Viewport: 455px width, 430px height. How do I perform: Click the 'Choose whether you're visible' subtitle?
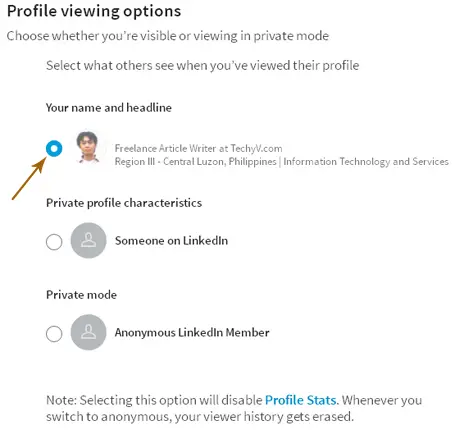(168, 36)
